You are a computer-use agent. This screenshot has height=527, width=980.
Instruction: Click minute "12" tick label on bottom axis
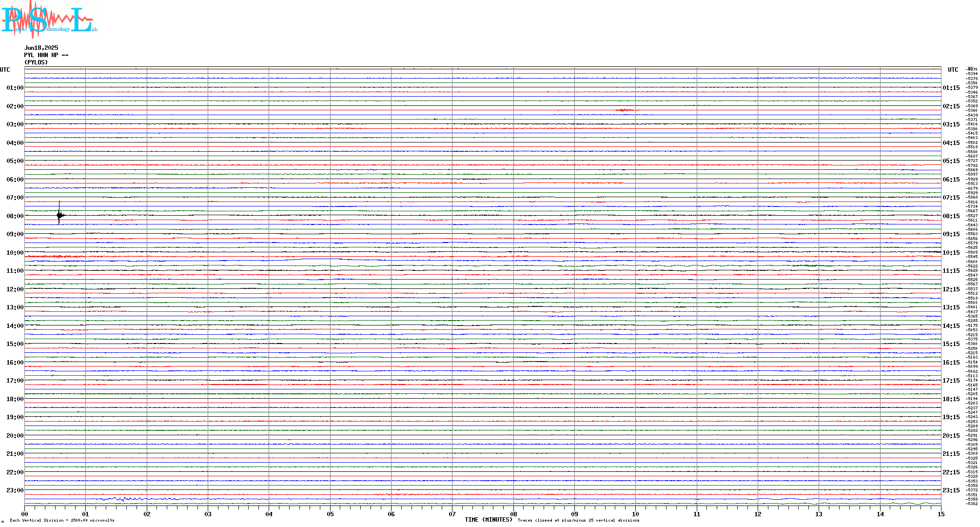pyautogui.click(x=758, y=514)
